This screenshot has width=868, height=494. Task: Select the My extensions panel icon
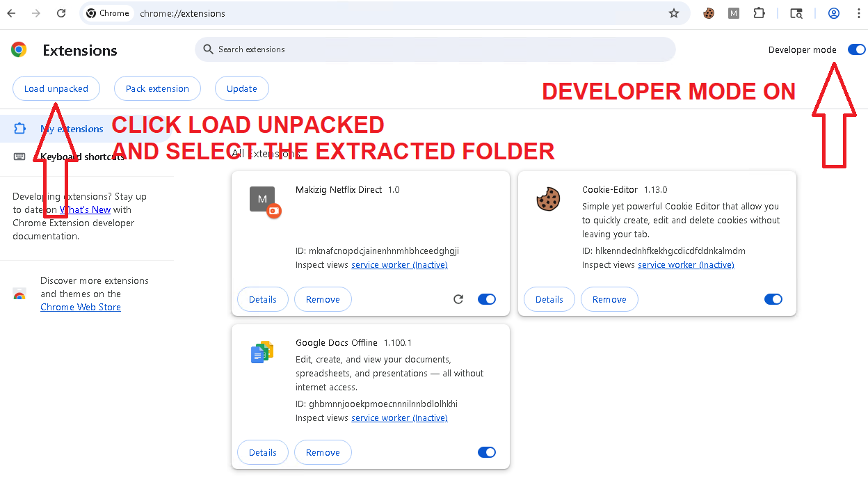19,128
